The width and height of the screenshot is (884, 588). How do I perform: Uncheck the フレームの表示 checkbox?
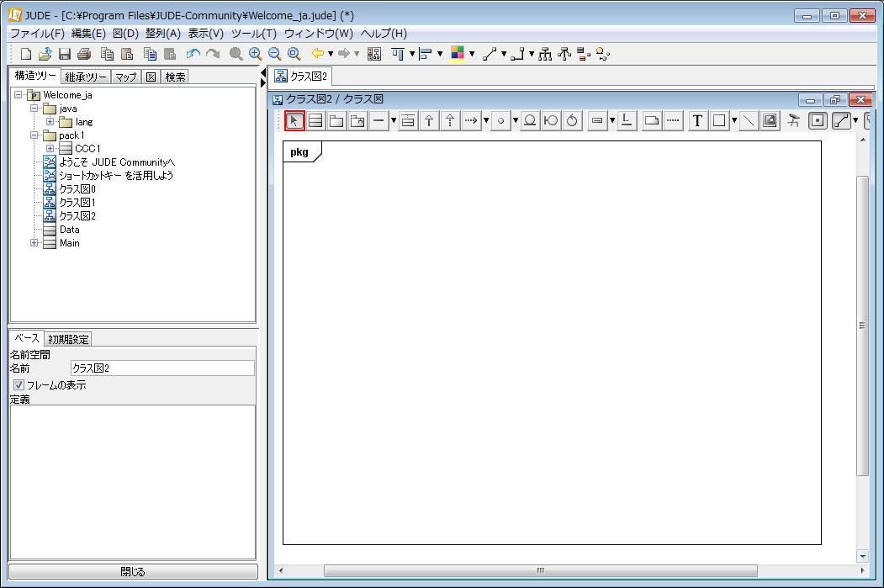click(19, 385)
